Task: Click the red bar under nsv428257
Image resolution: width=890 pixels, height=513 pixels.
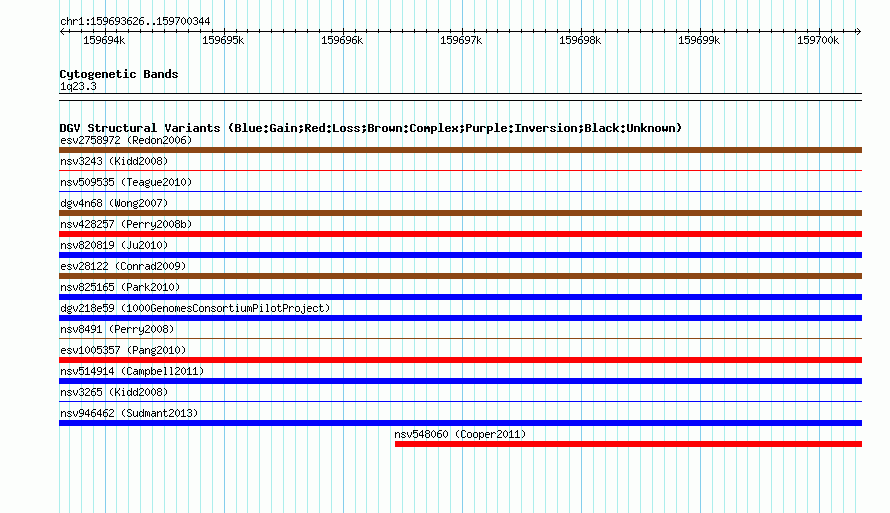Action: 460,234
